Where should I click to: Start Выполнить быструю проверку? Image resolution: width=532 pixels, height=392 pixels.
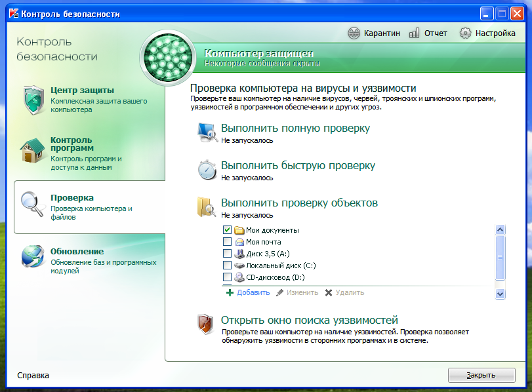click(x=298, y=165)
